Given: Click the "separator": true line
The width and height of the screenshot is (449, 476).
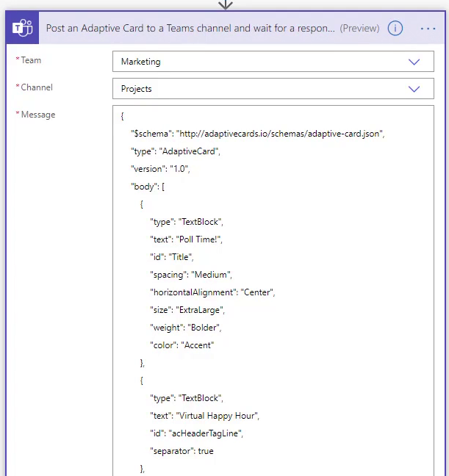Looking at the screenshot, I should click(x=182, y=450).
